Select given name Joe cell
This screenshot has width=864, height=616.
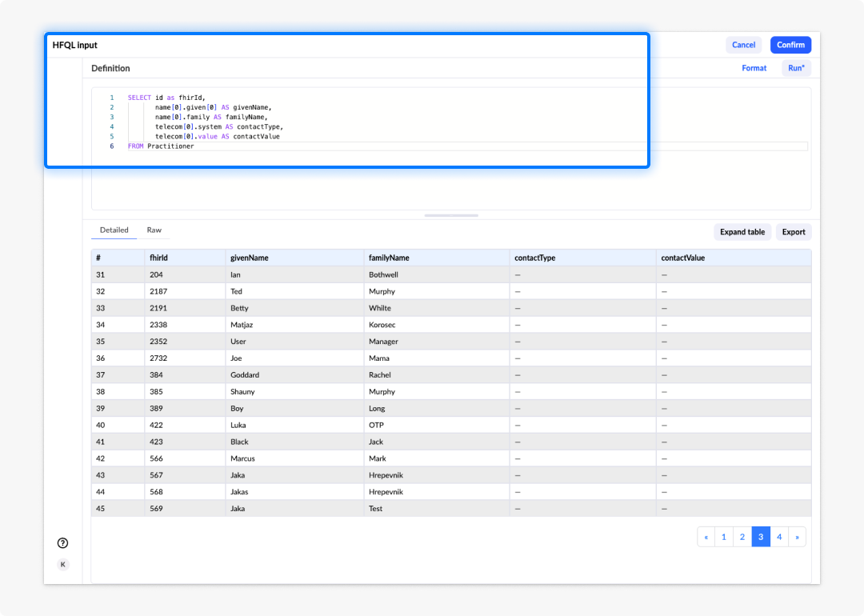[294, 358]
